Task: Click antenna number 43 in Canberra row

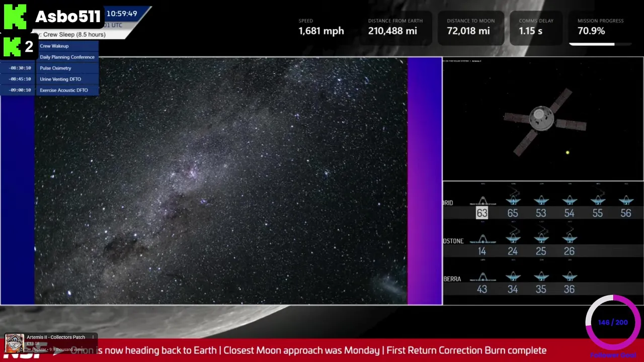Action: pyautogui.click(x=482, y=289)
